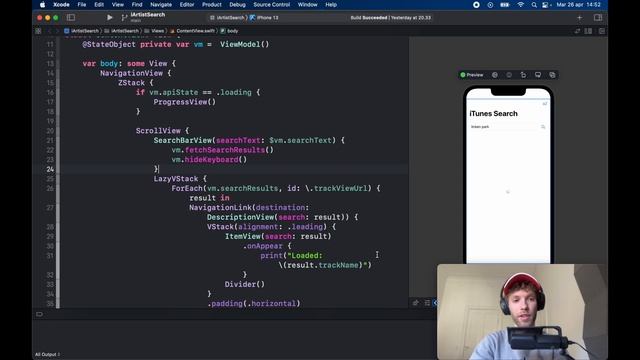Click the screen recording menu bar icon
Image resolution: width=640 pixels, height=360 pixels.
tap(476, 5)
